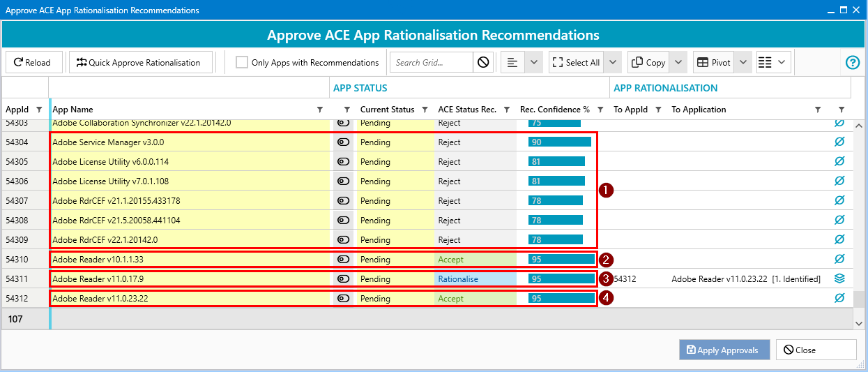Click the Select All button
868x372 pixels.
576,62
